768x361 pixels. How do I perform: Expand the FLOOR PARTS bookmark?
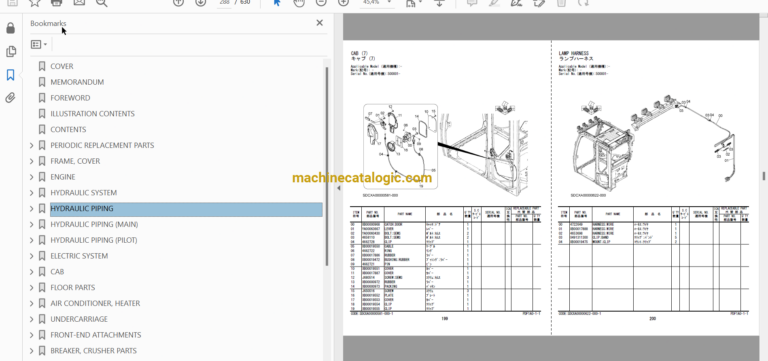[x=32, y=288]
